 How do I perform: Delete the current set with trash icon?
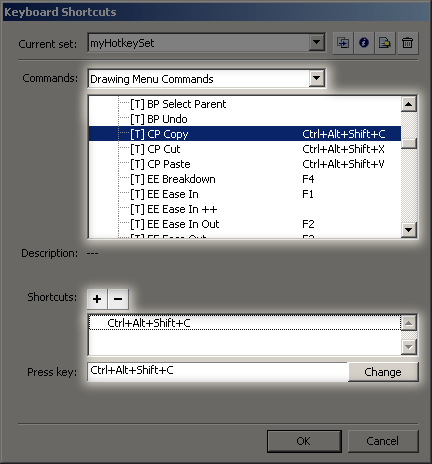coord(407,43)
